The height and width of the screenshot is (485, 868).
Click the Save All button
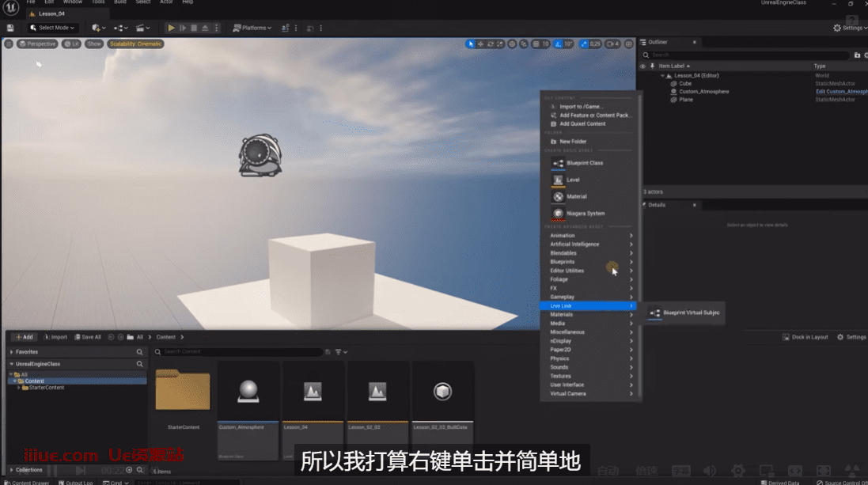[86, 337]
